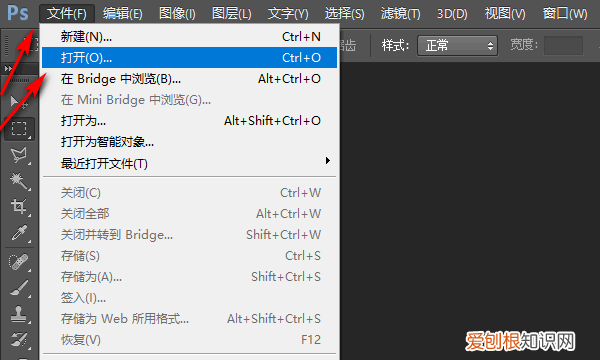Screen dimensions: 600x360
Task: Open the 文件(F) menu
Action: click(x=67, y=14)
